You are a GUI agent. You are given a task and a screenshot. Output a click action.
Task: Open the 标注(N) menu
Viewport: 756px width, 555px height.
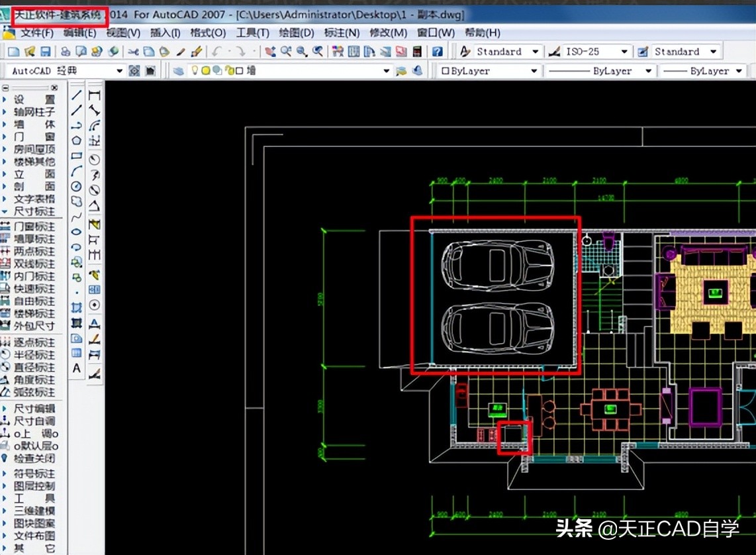coord(342,32)
